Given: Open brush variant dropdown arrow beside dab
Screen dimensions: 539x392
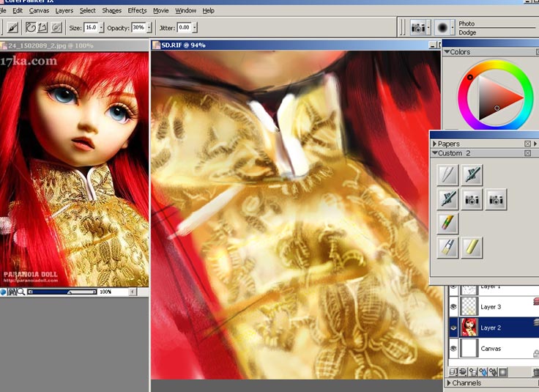Looking at the screenshot, I should pos(453,28).
